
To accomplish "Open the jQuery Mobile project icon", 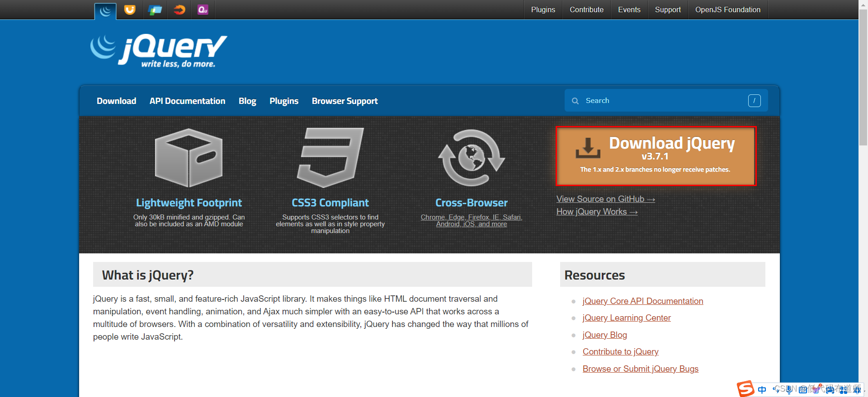I will pyautogui.click(x=155, y=9).
